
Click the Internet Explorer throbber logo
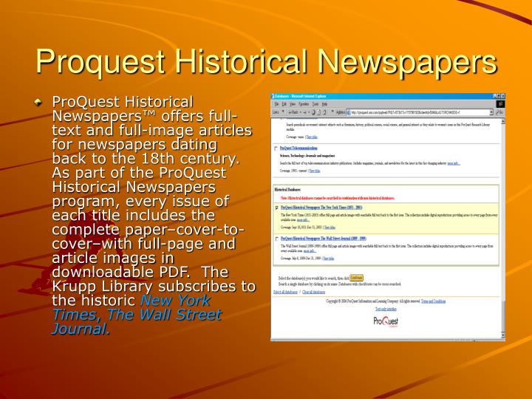[x=501, y=104]
